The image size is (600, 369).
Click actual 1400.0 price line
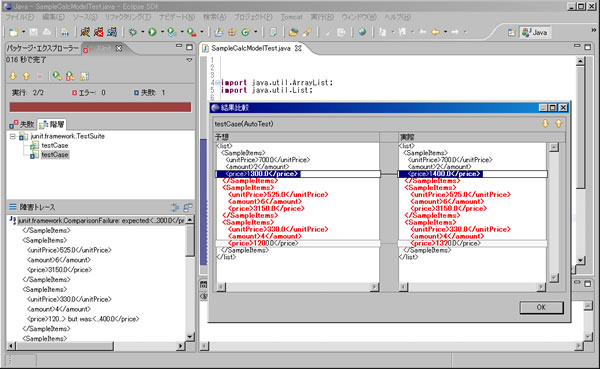(473, 174)
